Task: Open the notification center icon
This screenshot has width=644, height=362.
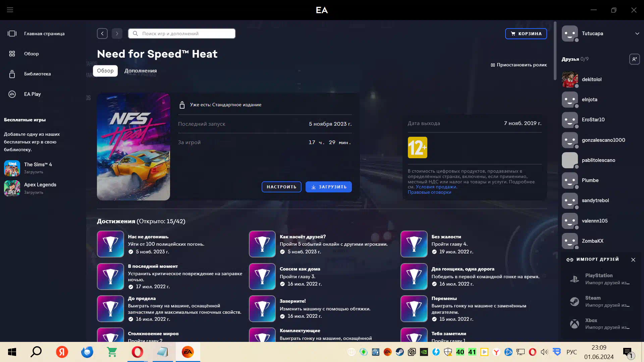Action: [x=628, y=352]
